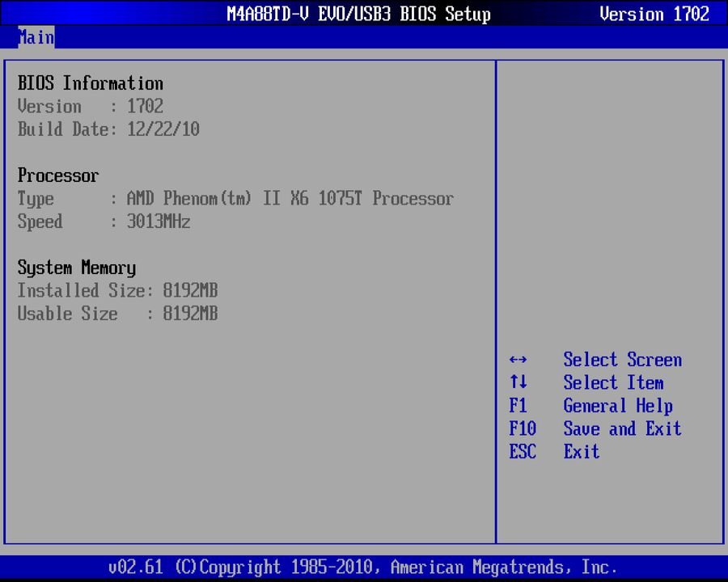
Task: Click the Processor section header
Action: click(57, 175)
